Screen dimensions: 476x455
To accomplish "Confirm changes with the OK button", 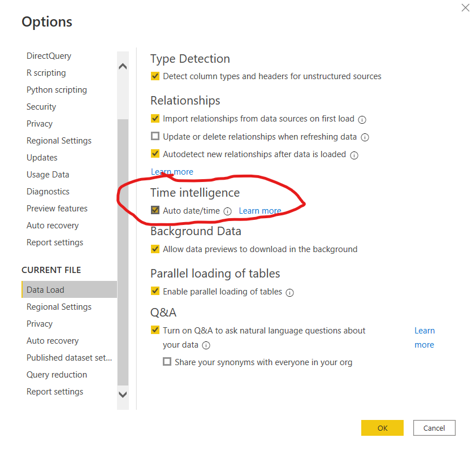I will tap(382, 428).
